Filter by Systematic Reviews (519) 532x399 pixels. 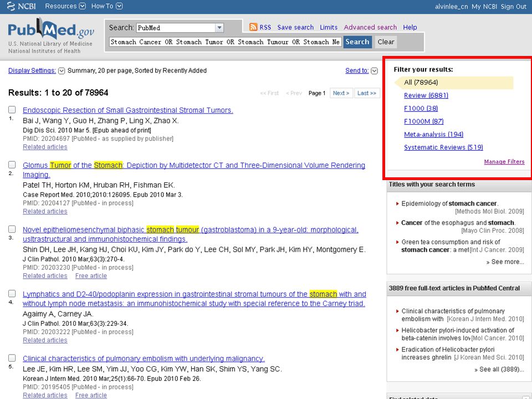pos(443,147)
